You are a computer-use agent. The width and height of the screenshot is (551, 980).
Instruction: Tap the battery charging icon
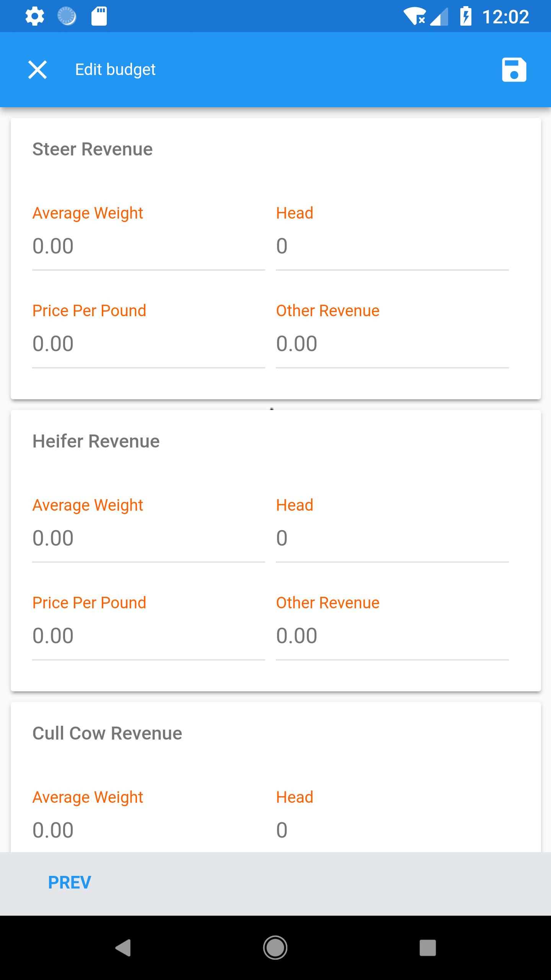point(466,16)
